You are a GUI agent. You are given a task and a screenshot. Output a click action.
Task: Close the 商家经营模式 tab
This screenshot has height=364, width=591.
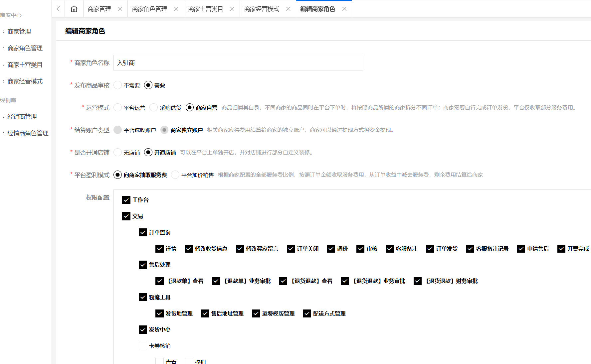coord(288,9)
